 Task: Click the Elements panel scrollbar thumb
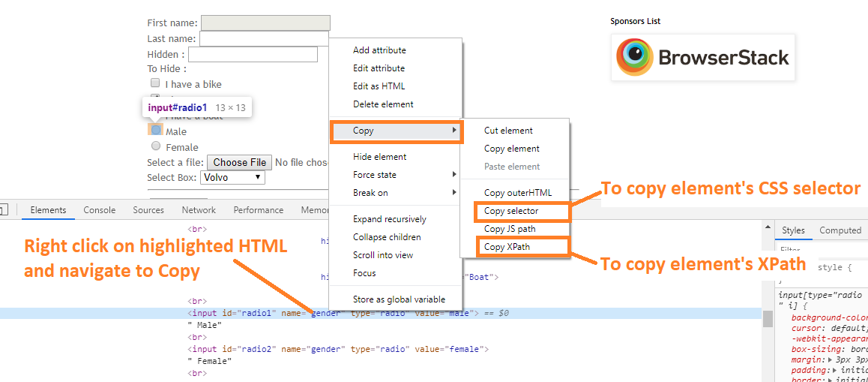[768, 319]
